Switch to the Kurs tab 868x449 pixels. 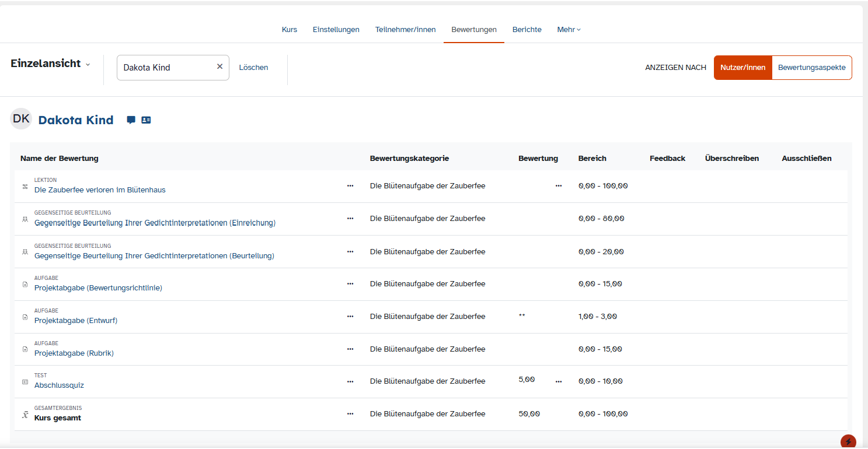290,29
